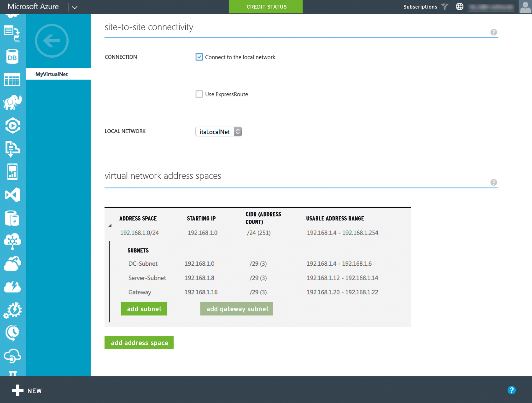
Task: Open the CREDIT STATUS tab
Action: point(266,7)
